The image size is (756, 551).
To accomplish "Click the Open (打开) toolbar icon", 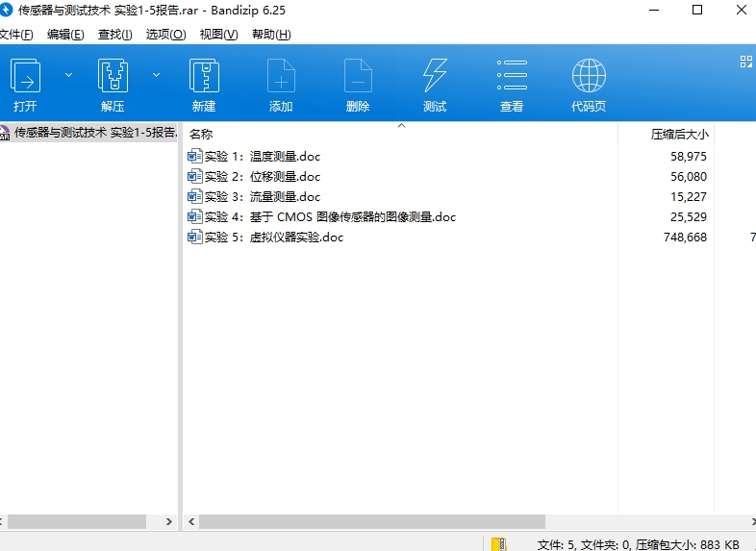I will pyautogui.click(x=26, y=75).
